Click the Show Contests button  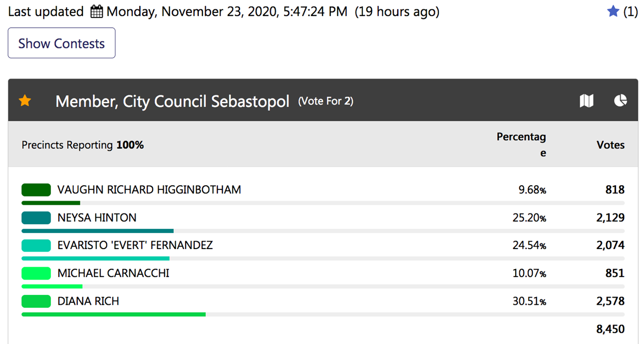click(61, 43)
